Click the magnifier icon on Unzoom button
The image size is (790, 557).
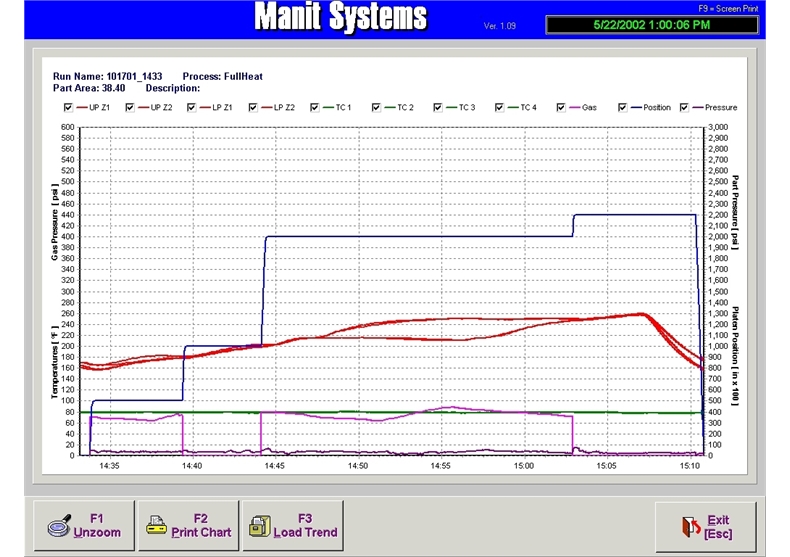tap(59, 526)
